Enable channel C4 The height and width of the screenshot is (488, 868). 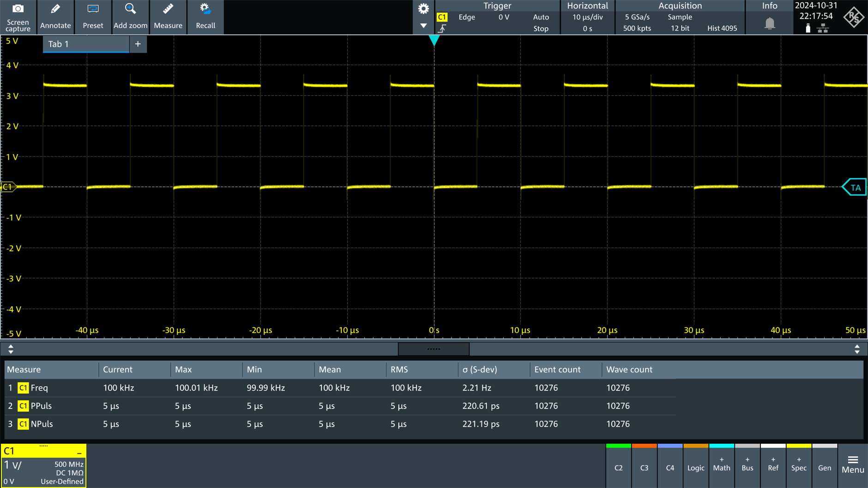(x=670, y=466)
